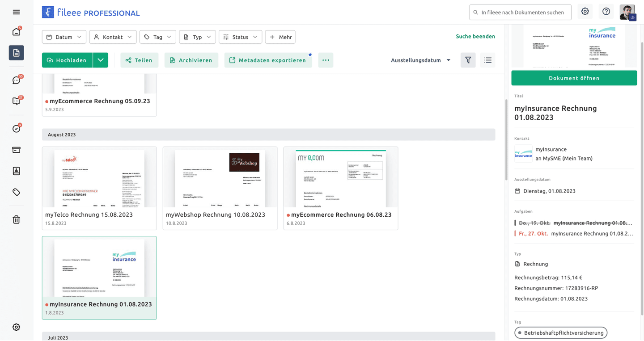Image resolution: width=644 pixels, height=341 pixels.
Task: Focus the document search field
Action: 521,13
